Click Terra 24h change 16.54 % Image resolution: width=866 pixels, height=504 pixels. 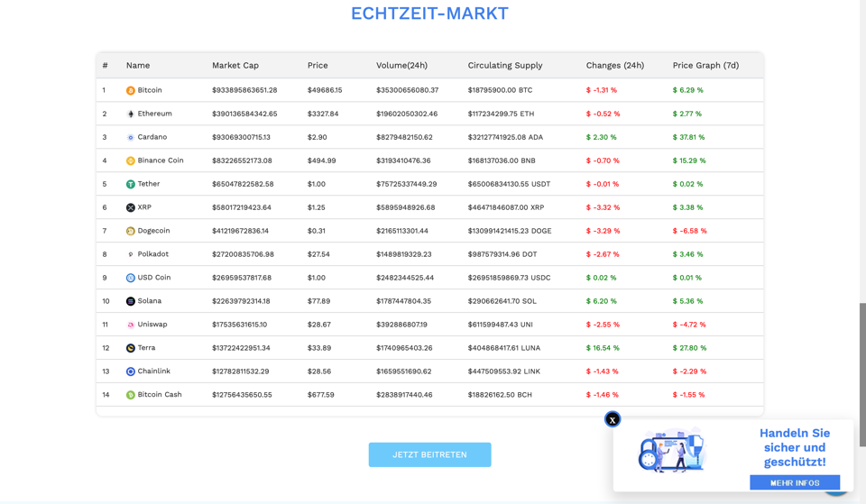coord(603,348)
